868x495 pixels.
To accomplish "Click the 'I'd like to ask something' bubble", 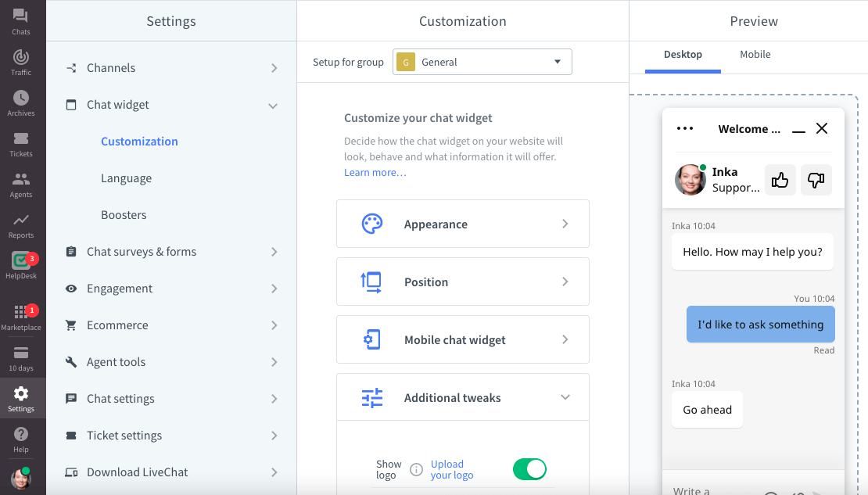I will [x=761, y=325].
